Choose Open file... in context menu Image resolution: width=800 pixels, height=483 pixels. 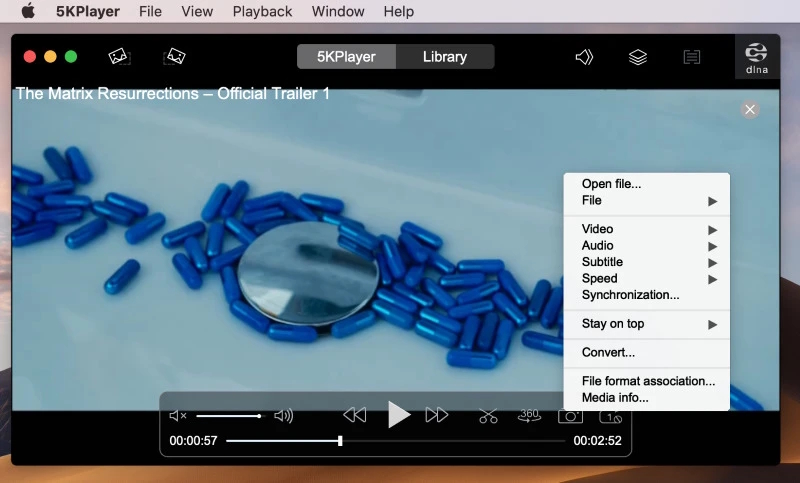(x=646, y=184)
